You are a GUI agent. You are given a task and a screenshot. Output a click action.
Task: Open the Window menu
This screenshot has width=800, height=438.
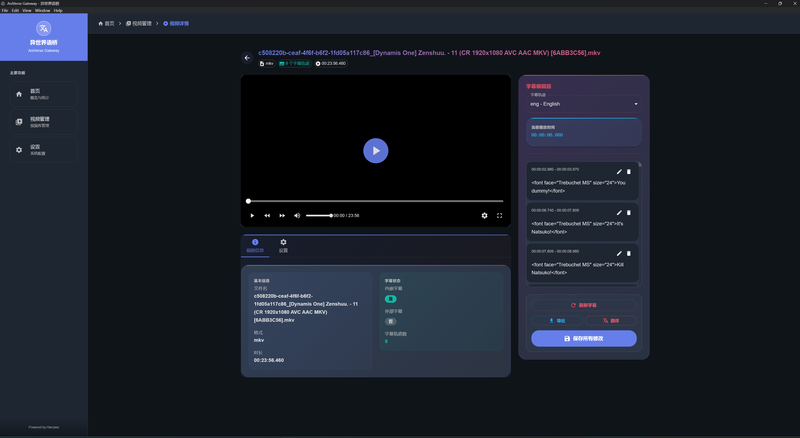(x=43, y=10)
